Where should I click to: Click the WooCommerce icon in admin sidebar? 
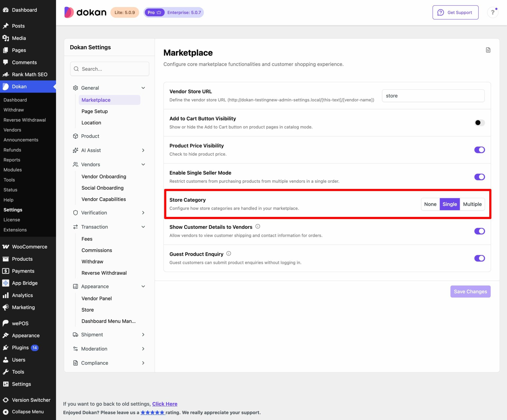6,247
